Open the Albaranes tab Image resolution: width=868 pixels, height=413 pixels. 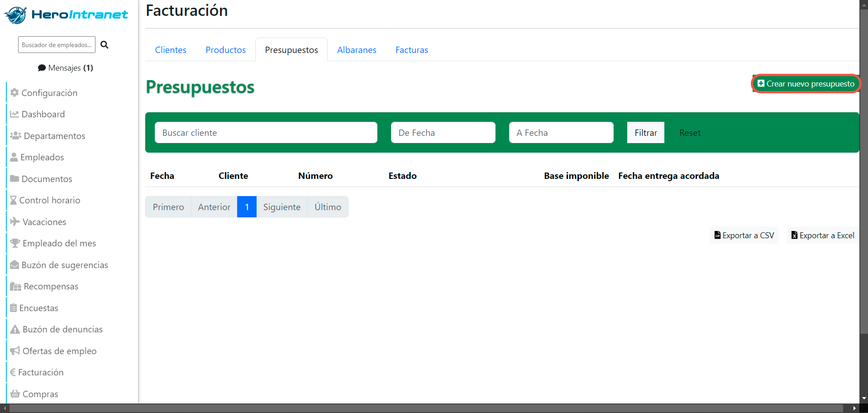[357, 50]
